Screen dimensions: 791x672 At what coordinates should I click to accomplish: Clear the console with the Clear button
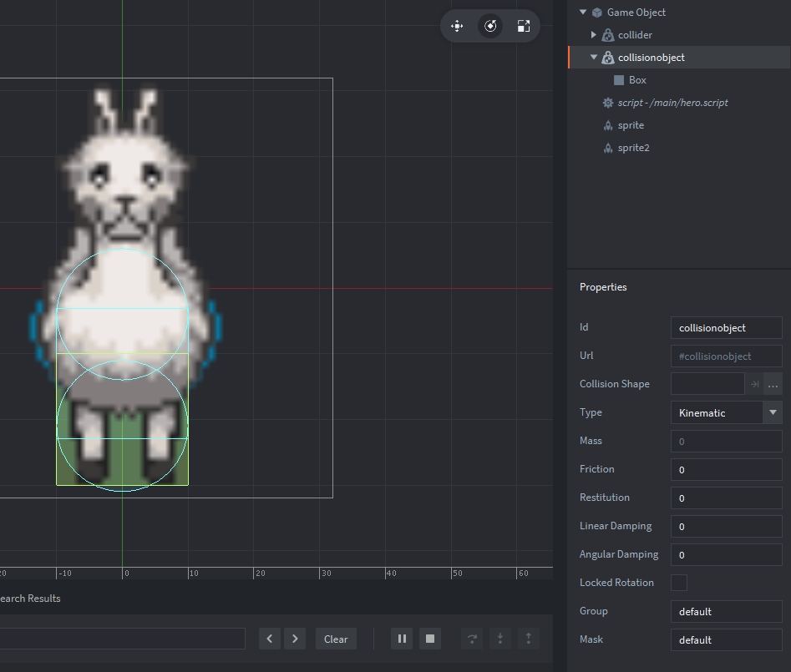(x=336, y=639)
